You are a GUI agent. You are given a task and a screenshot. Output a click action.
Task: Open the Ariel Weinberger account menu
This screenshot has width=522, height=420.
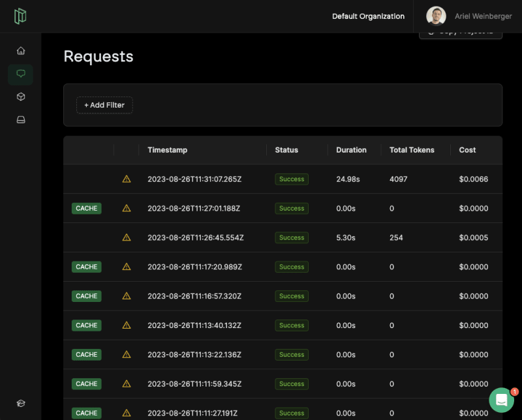tap(483, 16)
